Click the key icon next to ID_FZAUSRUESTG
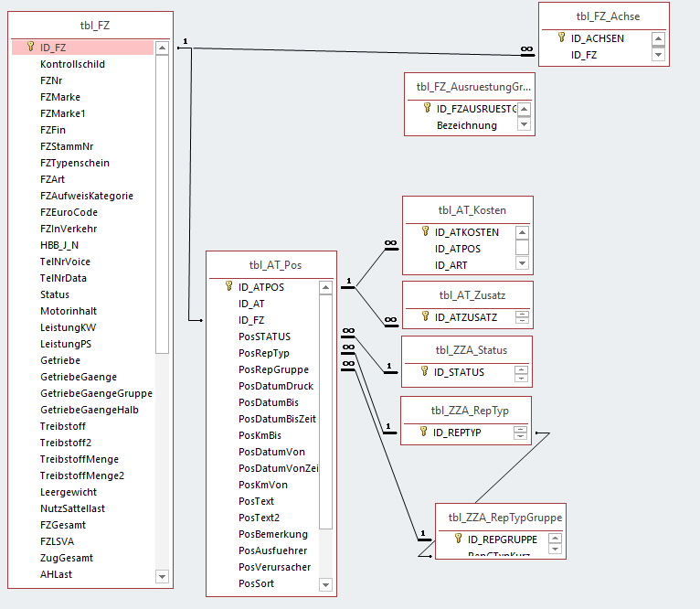 [428, 108]
